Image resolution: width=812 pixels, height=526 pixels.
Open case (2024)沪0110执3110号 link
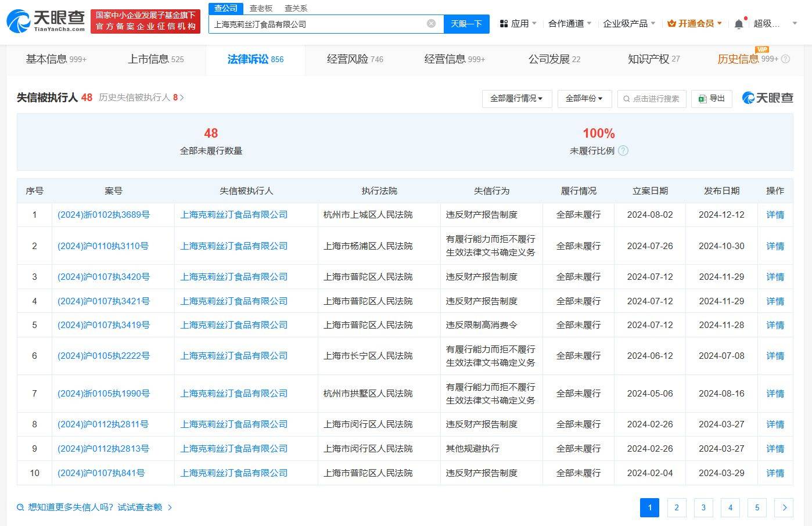[x=103, y=246]
